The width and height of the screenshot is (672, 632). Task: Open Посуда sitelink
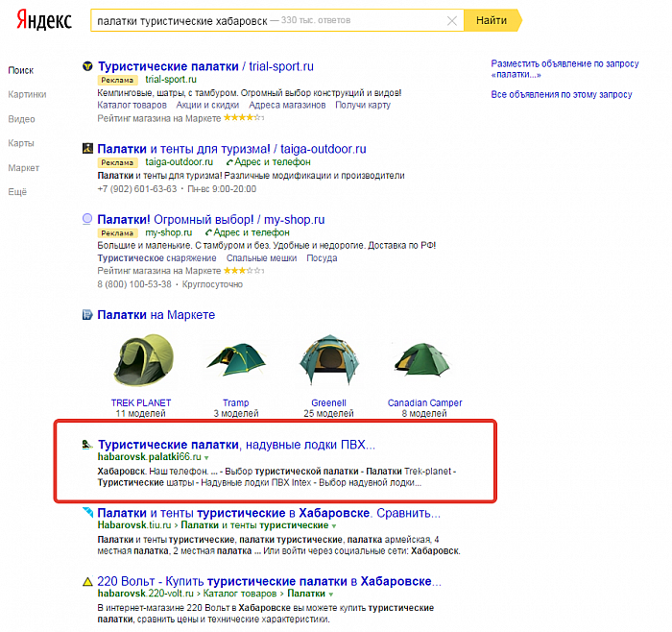322,258
